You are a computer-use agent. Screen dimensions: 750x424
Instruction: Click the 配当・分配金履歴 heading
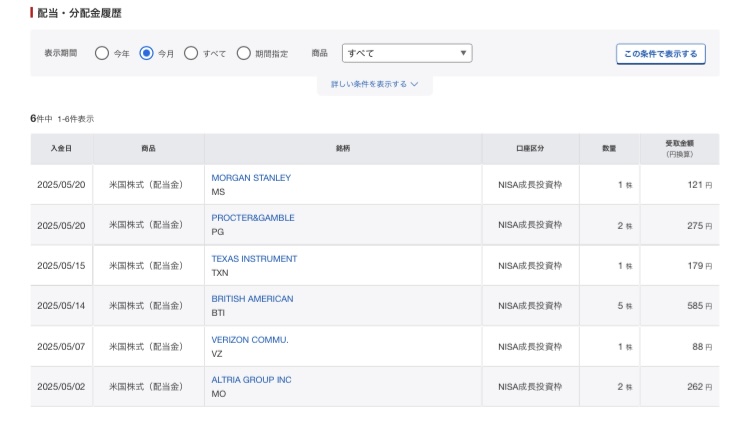tap(79, 13)
